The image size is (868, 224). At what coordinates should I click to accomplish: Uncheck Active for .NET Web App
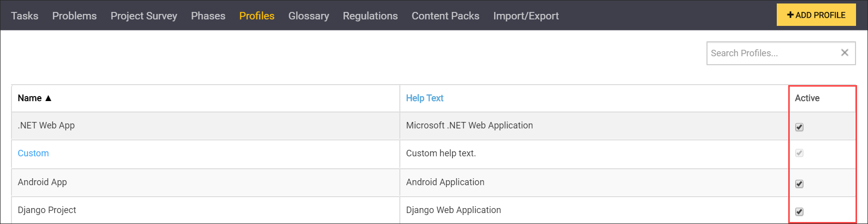tap(799, 127)
